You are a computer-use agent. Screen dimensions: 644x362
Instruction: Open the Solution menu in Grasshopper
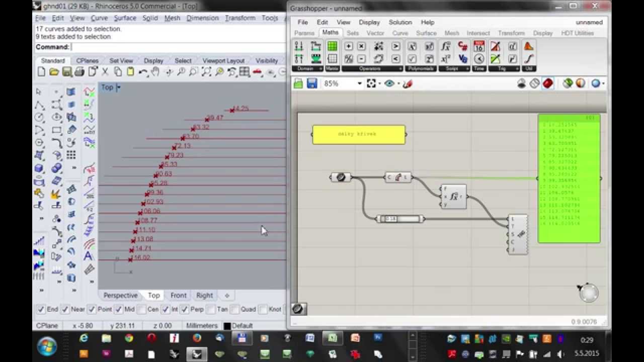tap(400, 23)
